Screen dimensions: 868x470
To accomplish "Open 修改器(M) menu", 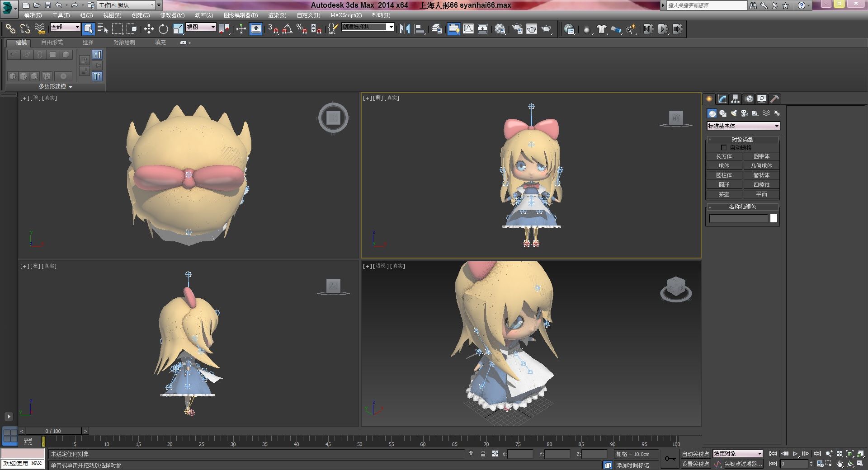I will tap(172, 15).
